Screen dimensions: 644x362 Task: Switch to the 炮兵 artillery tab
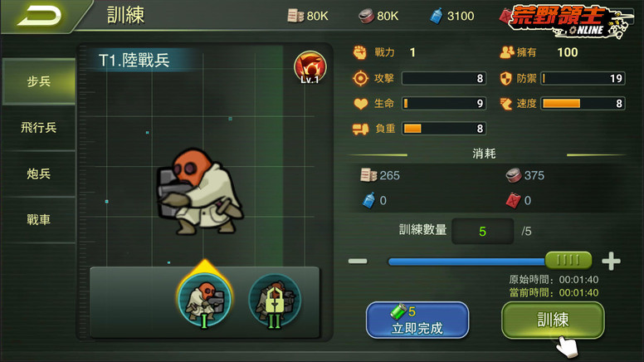[x=39, y=174]
